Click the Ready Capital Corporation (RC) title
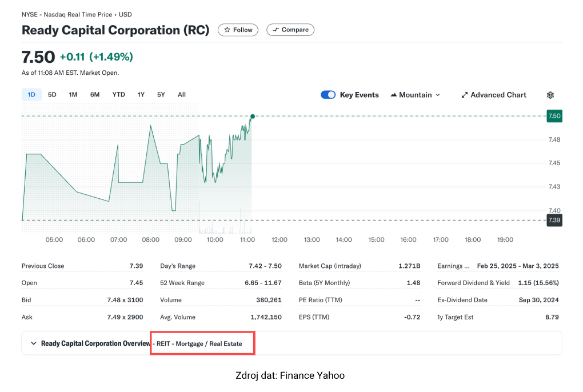583x392 pixels. [115, 30]
